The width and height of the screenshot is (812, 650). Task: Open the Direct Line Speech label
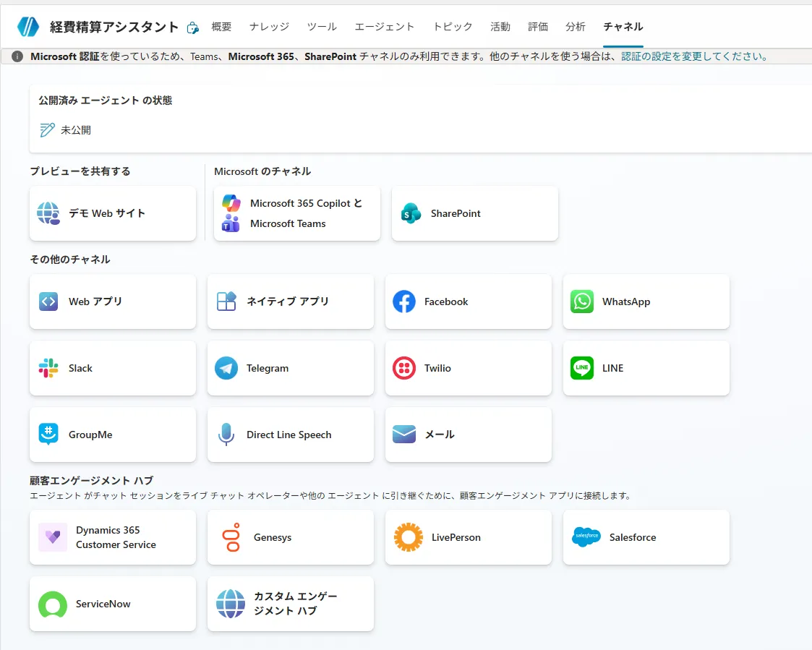[x=289, y=435]
